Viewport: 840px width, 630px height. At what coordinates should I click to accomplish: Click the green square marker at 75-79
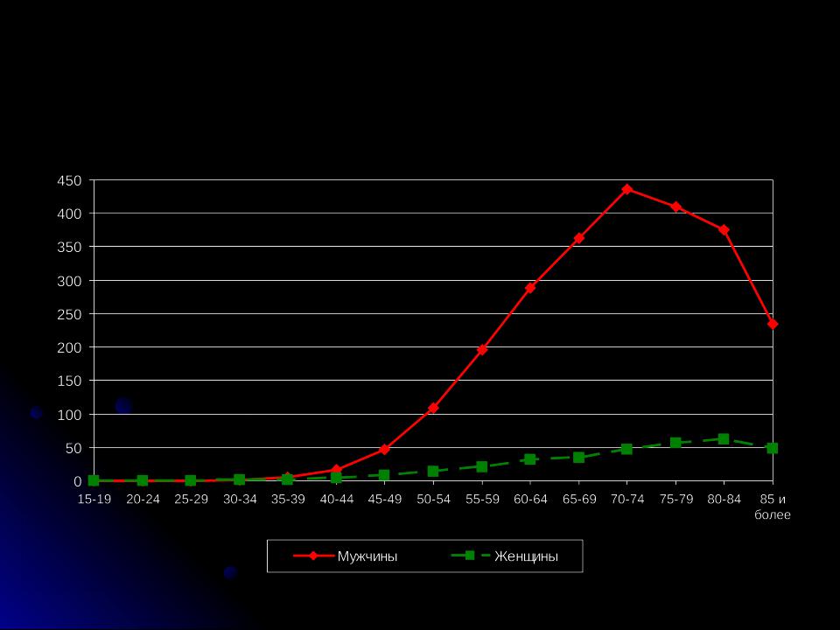[676, 443]
